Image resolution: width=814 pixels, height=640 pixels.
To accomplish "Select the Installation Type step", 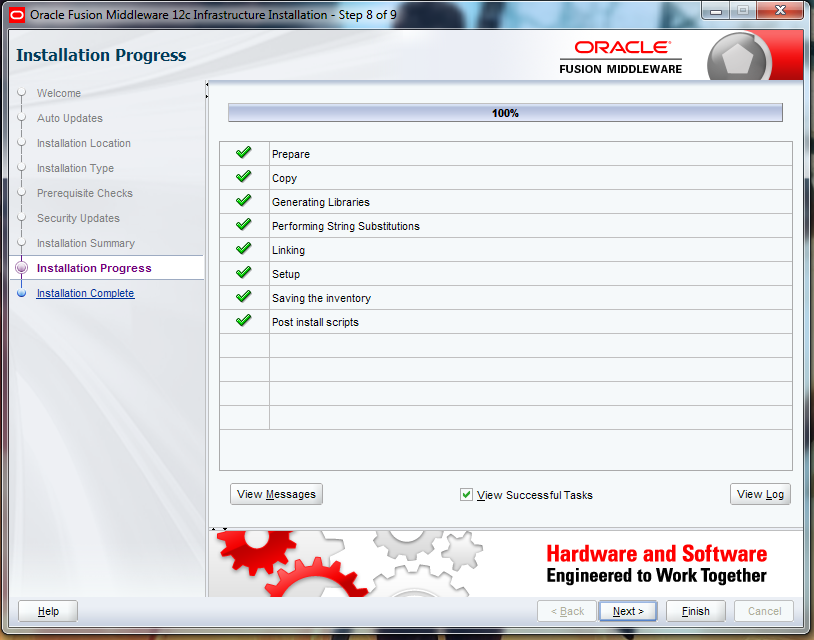I will (75, 168).
